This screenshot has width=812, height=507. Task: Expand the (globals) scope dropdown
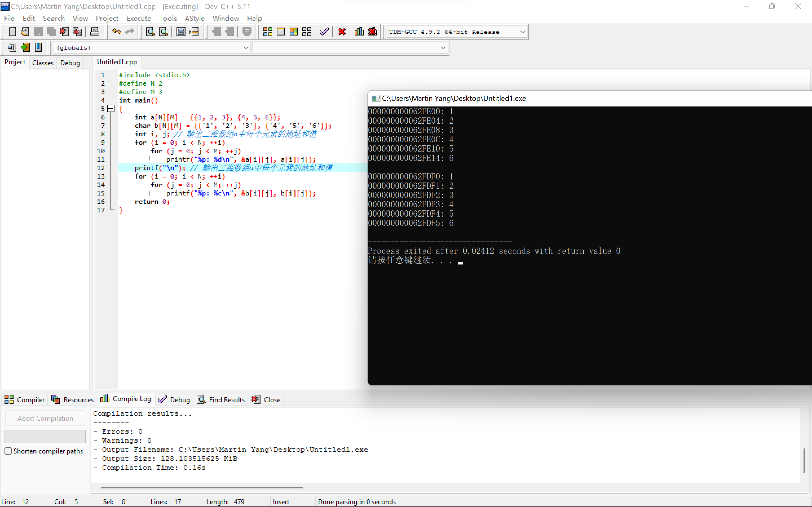[x=246, y=48]
